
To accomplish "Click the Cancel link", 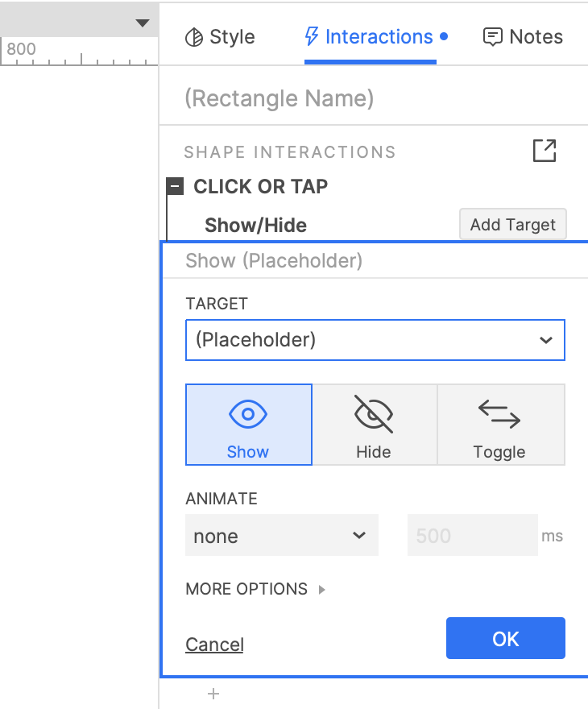I will [215, 645].
